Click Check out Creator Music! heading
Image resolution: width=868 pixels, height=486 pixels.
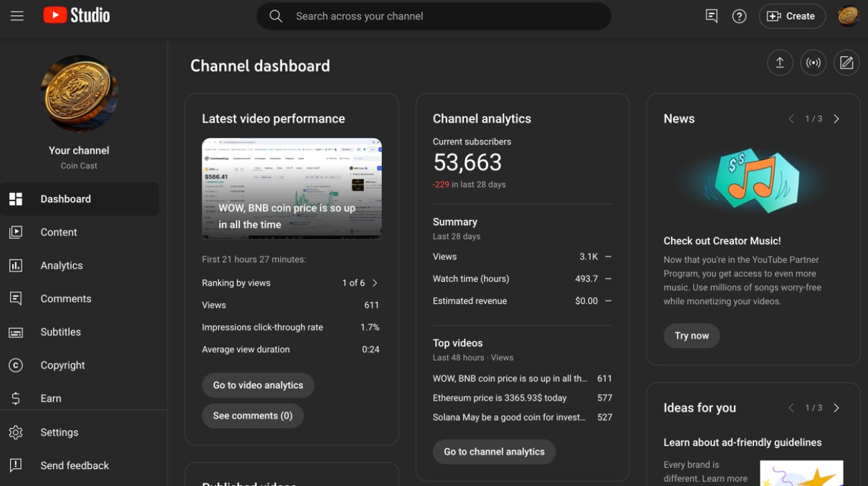click(x=722, y=241)
